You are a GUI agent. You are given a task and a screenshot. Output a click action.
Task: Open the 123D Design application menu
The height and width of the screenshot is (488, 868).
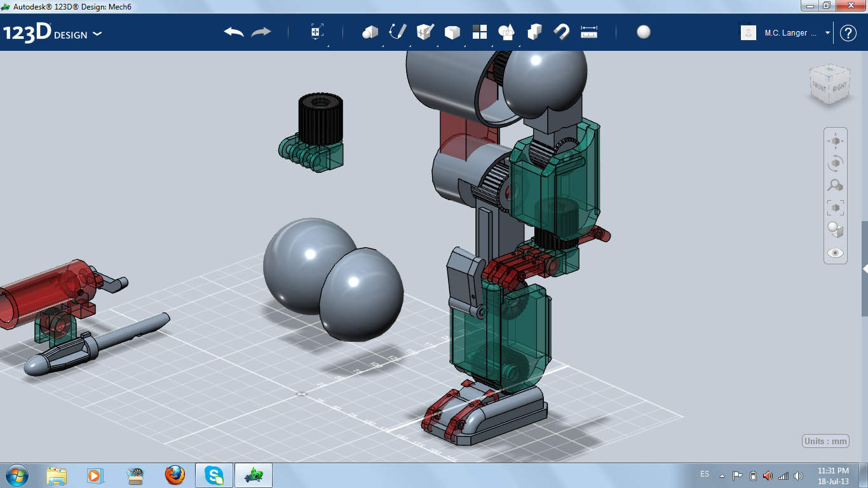click(52, 33)
